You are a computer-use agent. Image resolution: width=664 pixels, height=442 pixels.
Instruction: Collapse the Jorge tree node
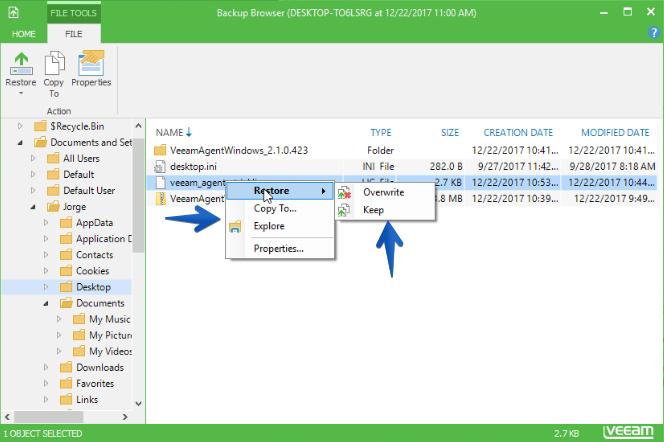click(33, 207)
